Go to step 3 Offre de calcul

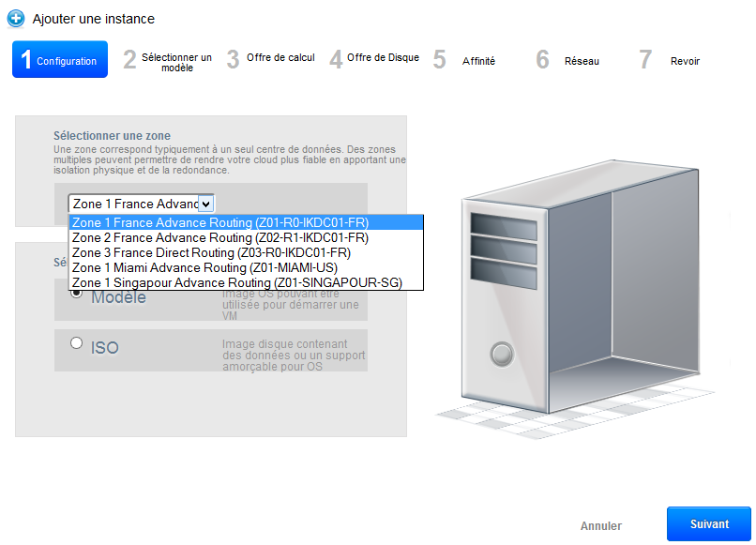[270, 58]
